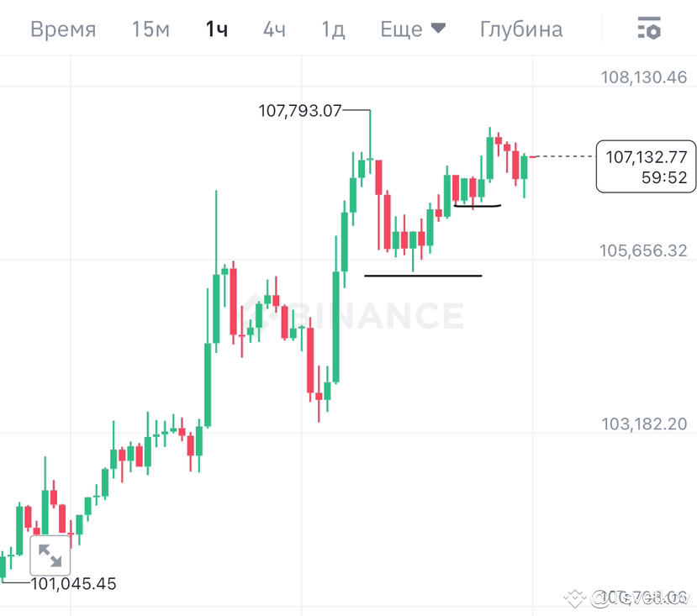Open the Еще timeframe dropdown
This screenshot has height=616, width=697.
411,29
